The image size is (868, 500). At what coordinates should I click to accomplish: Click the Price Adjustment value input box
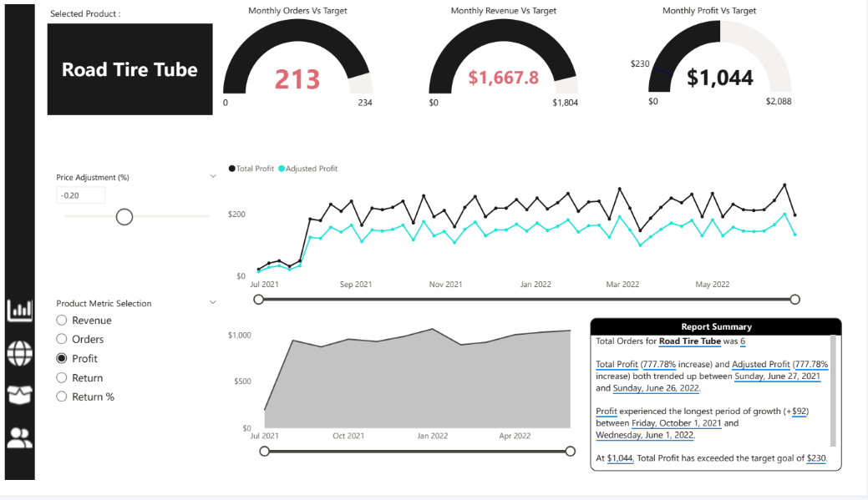(81, 195)
